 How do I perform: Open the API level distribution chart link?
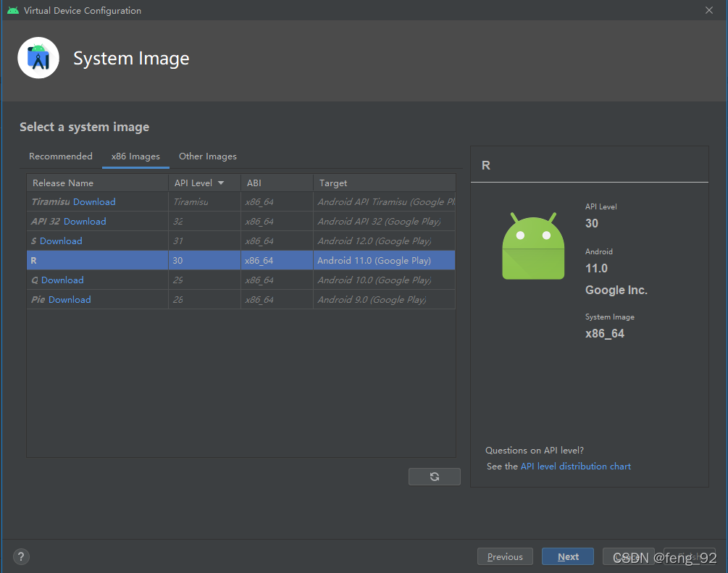[x=575, y=466]
